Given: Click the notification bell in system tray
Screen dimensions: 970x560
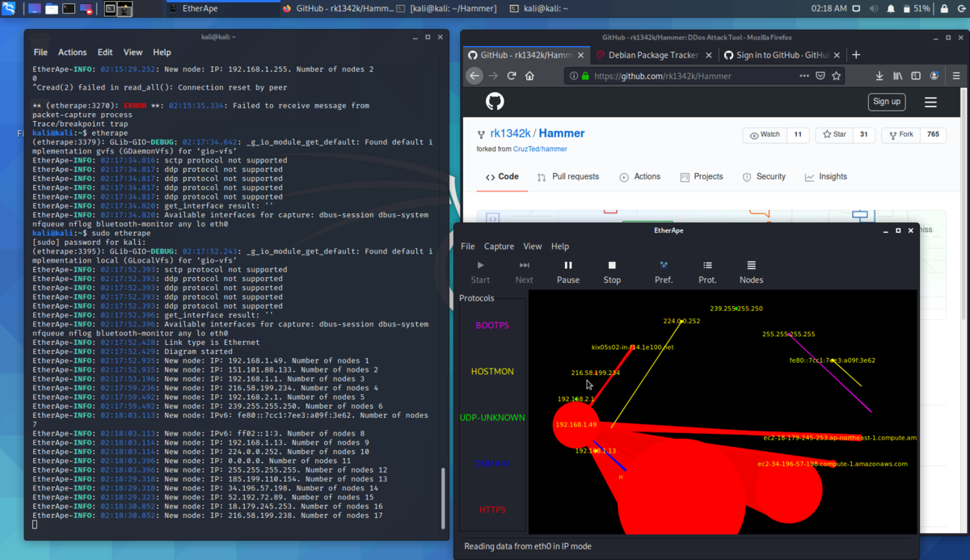Looking at the screenshot, I should [891, 9].
